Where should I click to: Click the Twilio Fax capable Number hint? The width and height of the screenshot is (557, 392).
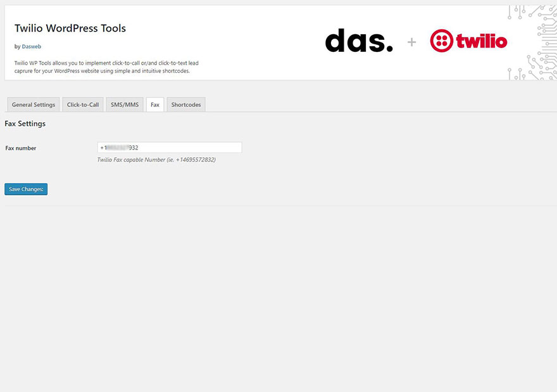click(x=156, y=160)
